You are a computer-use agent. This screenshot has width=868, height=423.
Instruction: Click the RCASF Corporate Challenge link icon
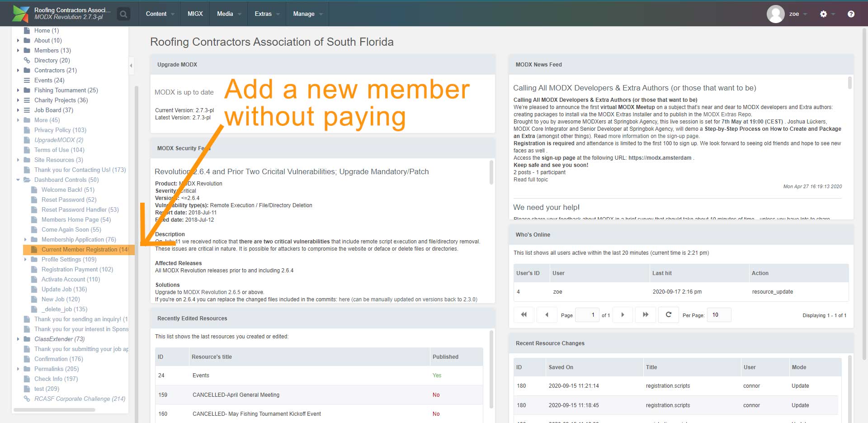(x=27, y=399)
